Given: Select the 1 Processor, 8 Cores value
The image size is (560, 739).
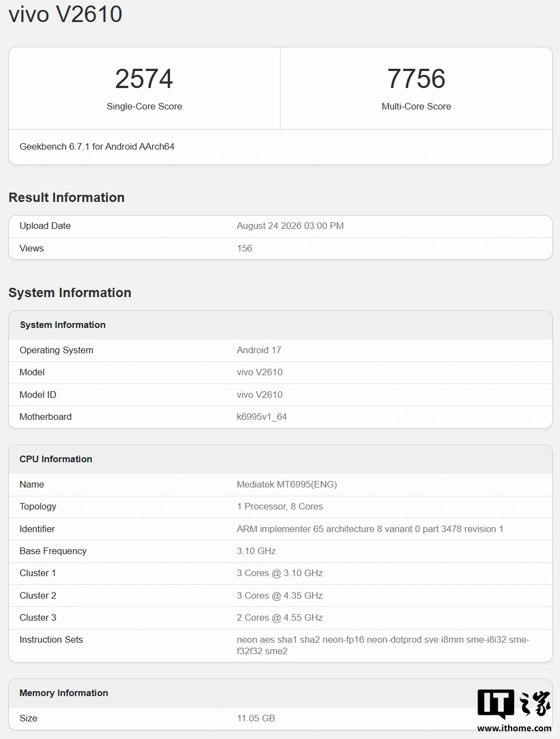Looking at the screenshot, I should 280,506.
